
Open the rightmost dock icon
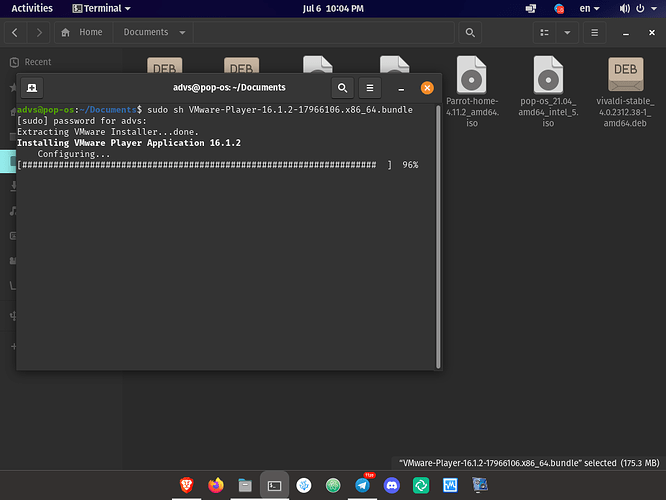[x=480, y=485]
